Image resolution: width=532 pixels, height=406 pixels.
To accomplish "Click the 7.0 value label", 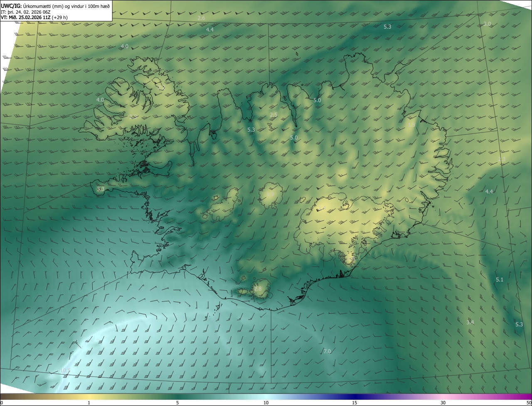I will tap(327, 351).
